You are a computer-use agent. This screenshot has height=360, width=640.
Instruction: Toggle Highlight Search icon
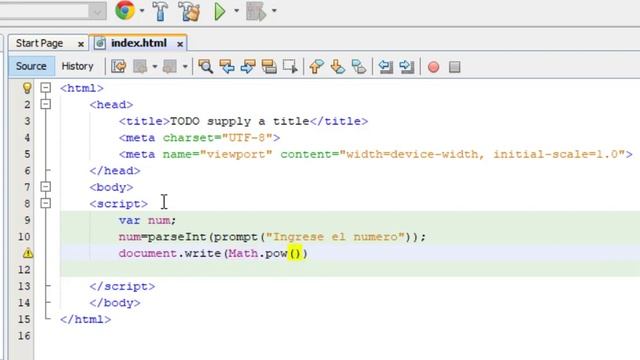(x=269, y=67)
